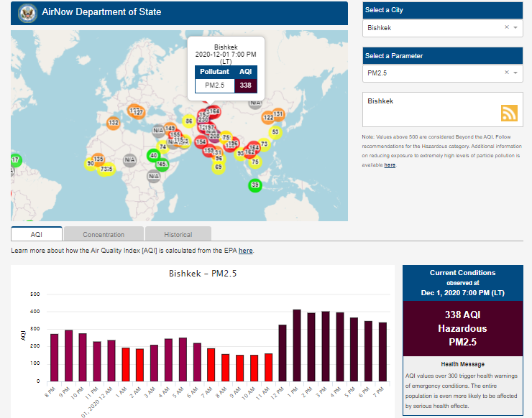Click the yellow map marker labeled 86
532x418 pixels.
pyautogui.click(x=188, y=121)
